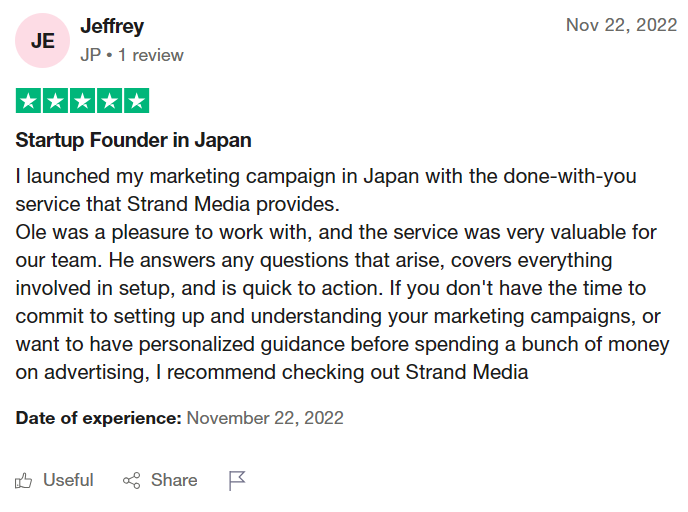688x512 pixels.
Task: Click the third green rating star
Action: point(82,100)
